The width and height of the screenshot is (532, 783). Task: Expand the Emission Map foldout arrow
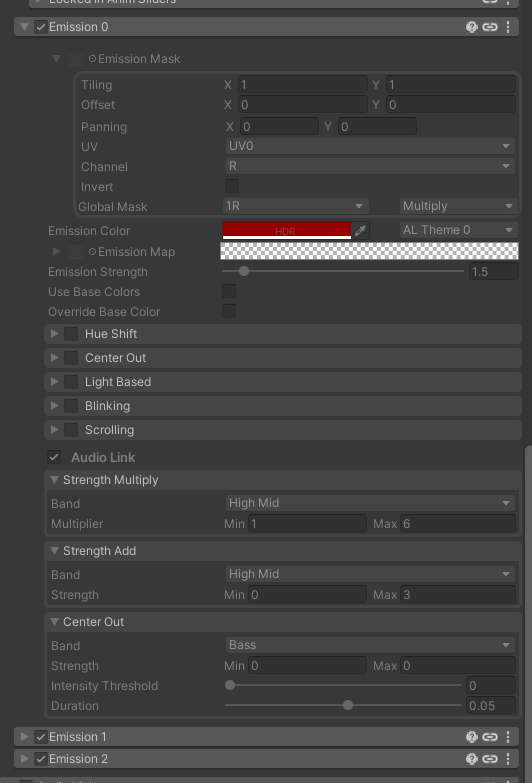coord(56,252)
